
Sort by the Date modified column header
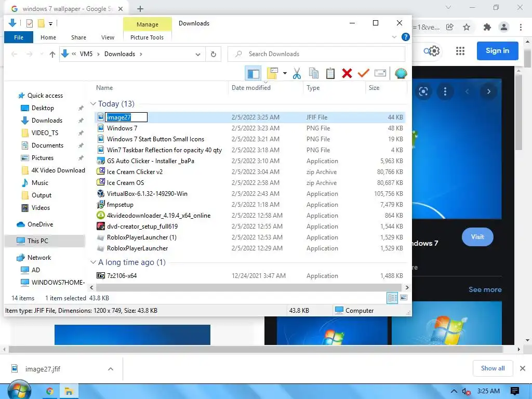(x=251, y=87)
